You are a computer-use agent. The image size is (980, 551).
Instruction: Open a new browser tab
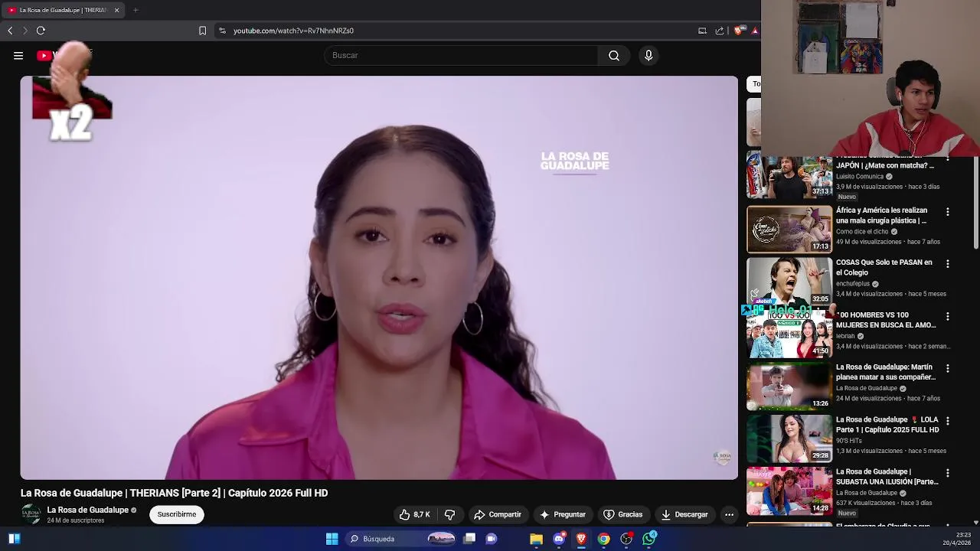tap(136, 10)
